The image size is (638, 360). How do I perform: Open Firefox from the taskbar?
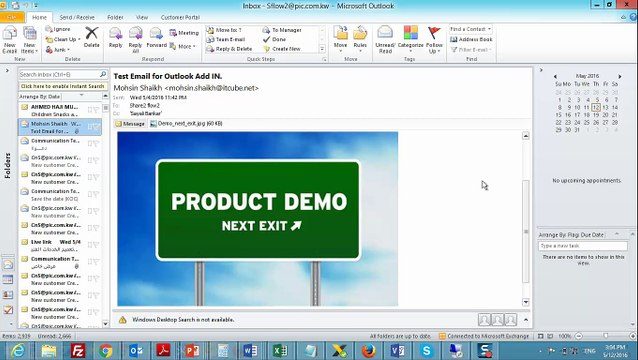point(368,351)
